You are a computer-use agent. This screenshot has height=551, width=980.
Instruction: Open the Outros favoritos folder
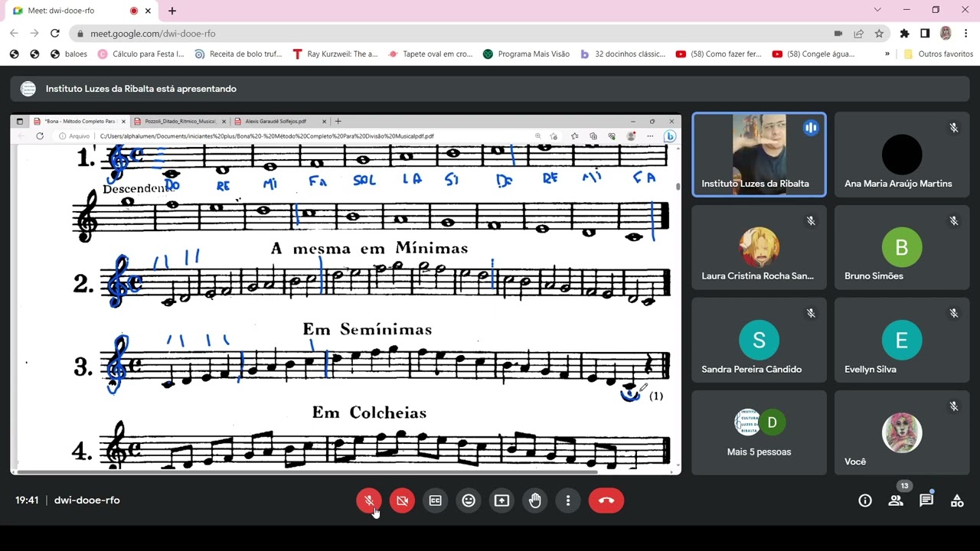click(938, 54)
